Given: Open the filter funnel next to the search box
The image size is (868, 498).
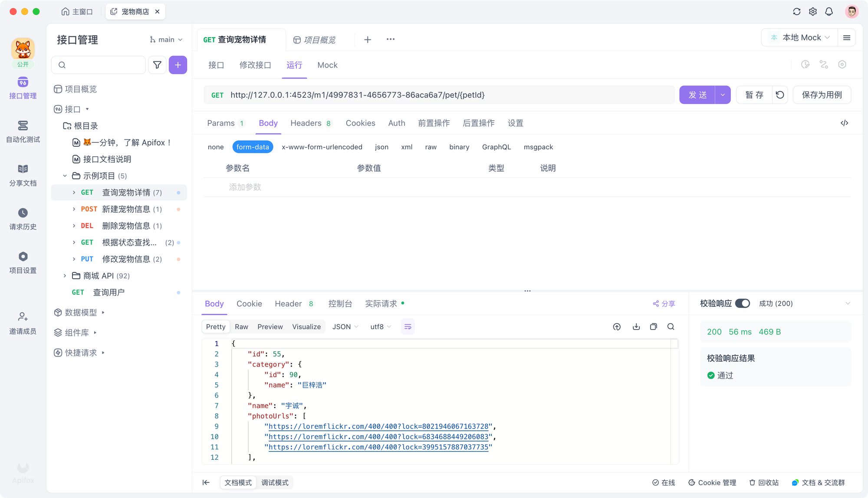Looking at the screenshot, I should [157, 65].
